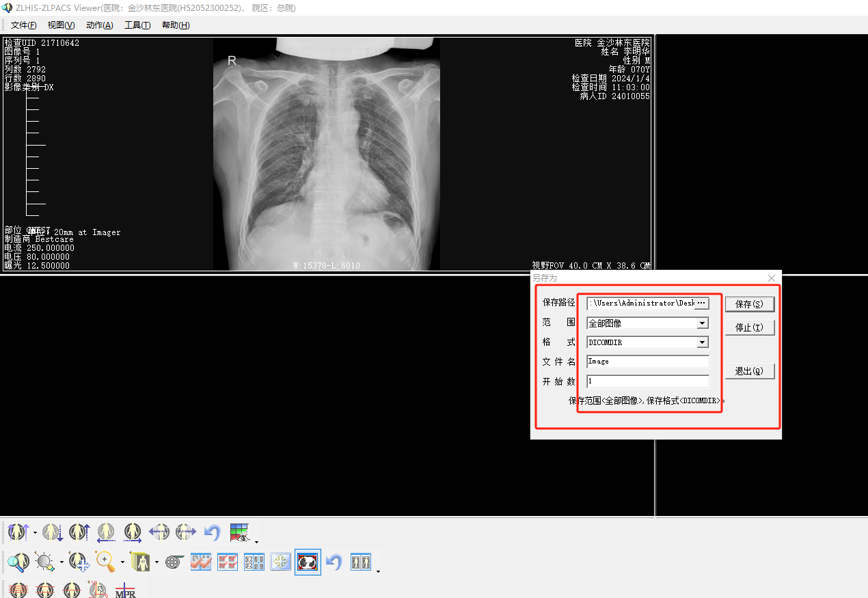Click the browse ... button for save path
The height and width of the screenshot is (598, 868).
tap(701, 303)
